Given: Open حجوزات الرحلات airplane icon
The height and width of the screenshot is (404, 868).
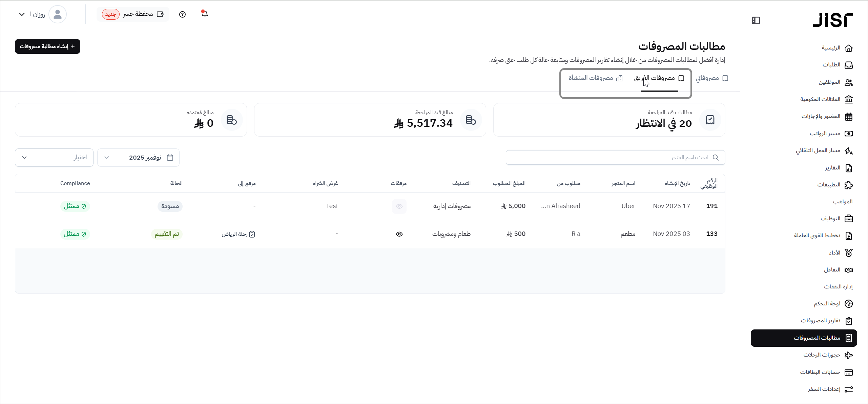Looking at the screenshot, I should [x=848, y=355].
